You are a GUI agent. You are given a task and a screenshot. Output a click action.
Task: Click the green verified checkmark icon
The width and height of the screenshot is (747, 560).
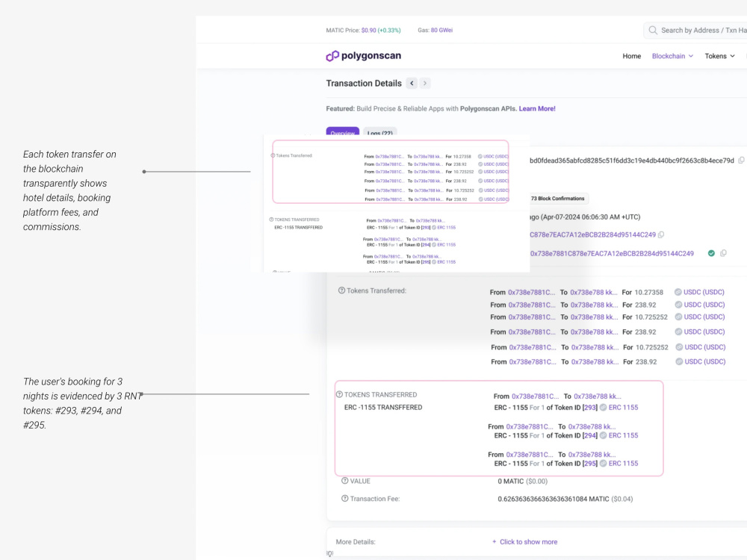point(711,253)
